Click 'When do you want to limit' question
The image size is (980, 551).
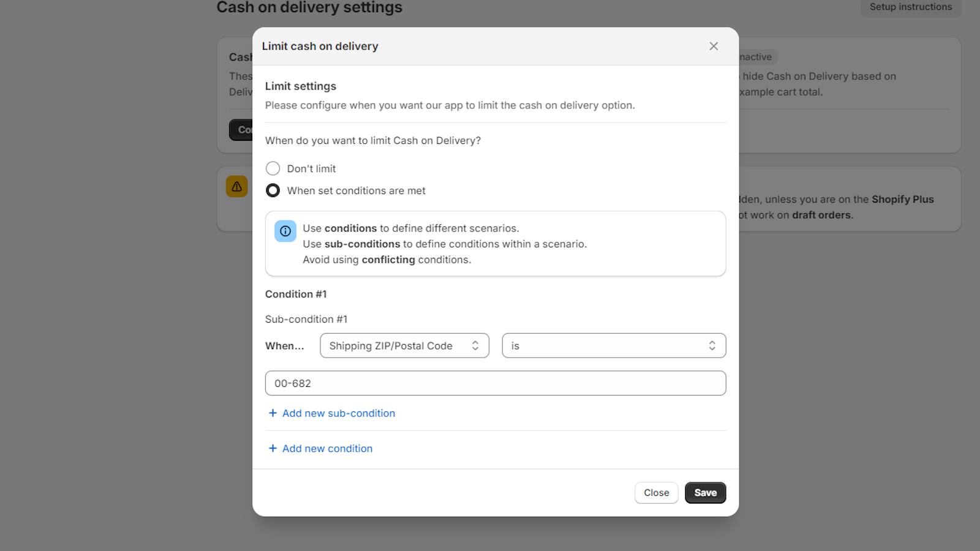pos(373,141)
